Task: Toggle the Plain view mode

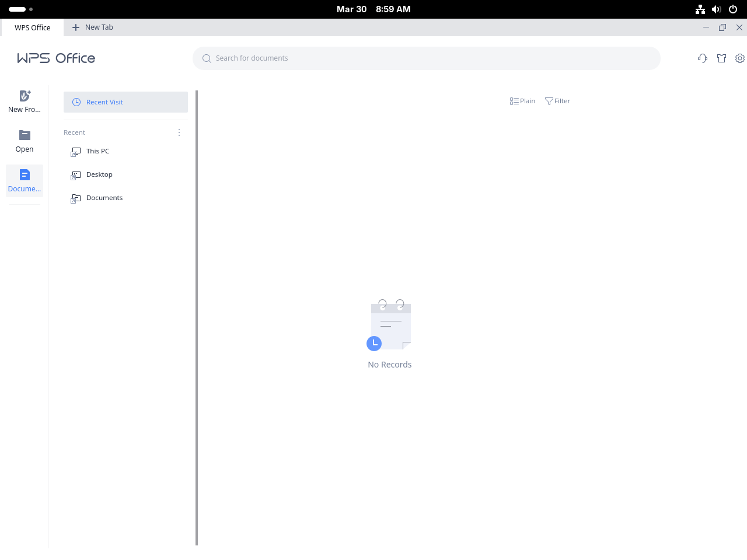Action: (522, 101)
